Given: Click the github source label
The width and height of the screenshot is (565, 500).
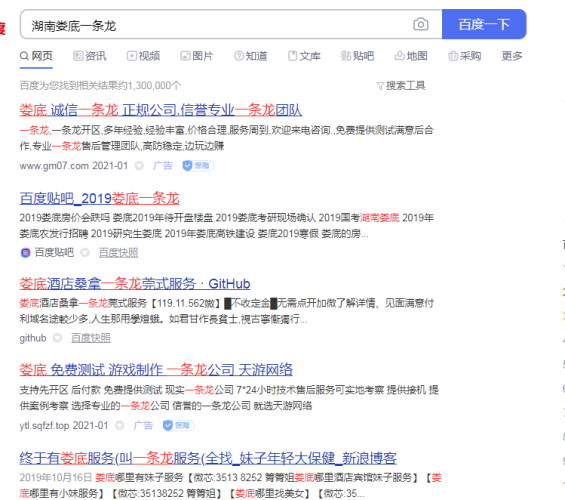Looking at the screenshot, I should pyautogui.click(x=33, y=338).
